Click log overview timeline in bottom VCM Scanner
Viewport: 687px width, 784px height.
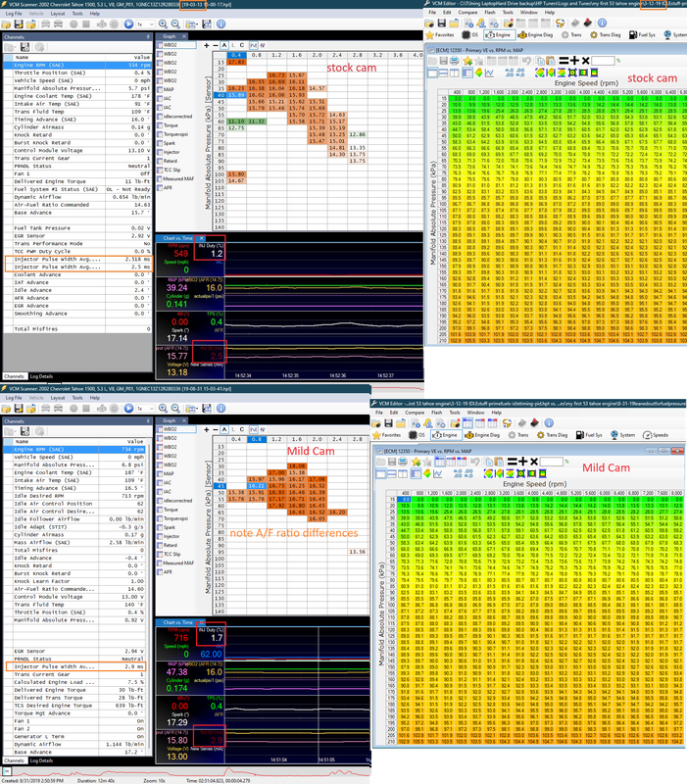(x=187, y=772)
